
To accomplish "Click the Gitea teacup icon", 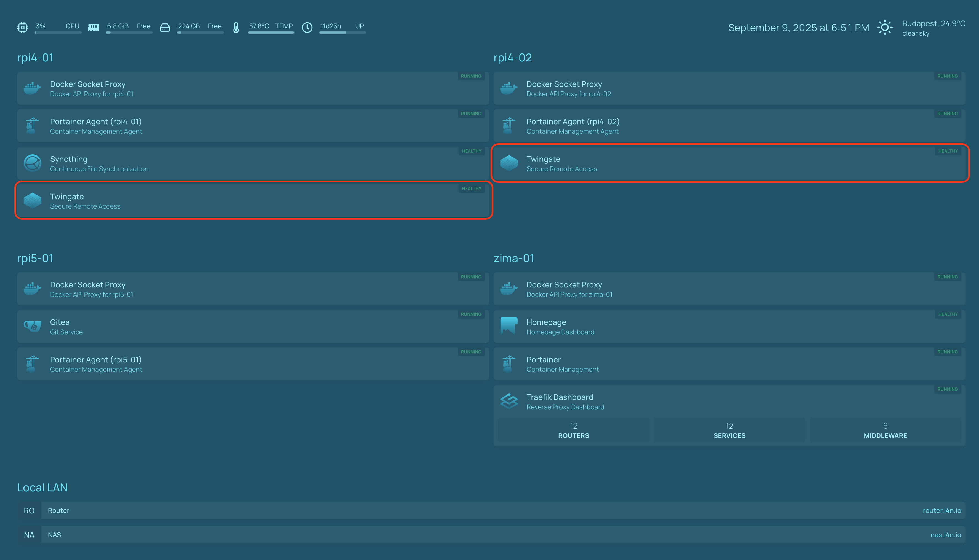I will point(32,326).
